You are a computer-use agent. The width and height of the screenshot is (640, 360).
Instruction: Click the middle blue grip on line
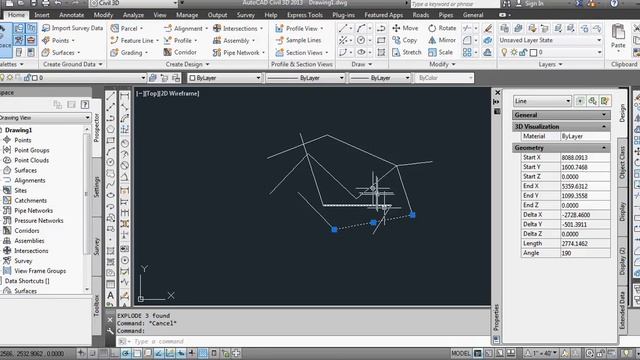[x=373, y=222]
